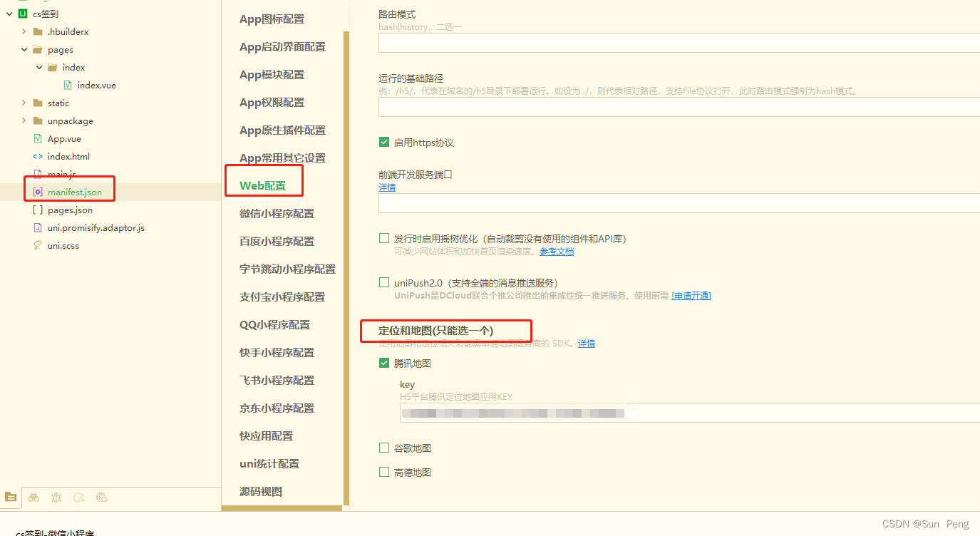
Task: Open 微信小程序配置 section
Action: pyautogui.click(x=277, y=214)
